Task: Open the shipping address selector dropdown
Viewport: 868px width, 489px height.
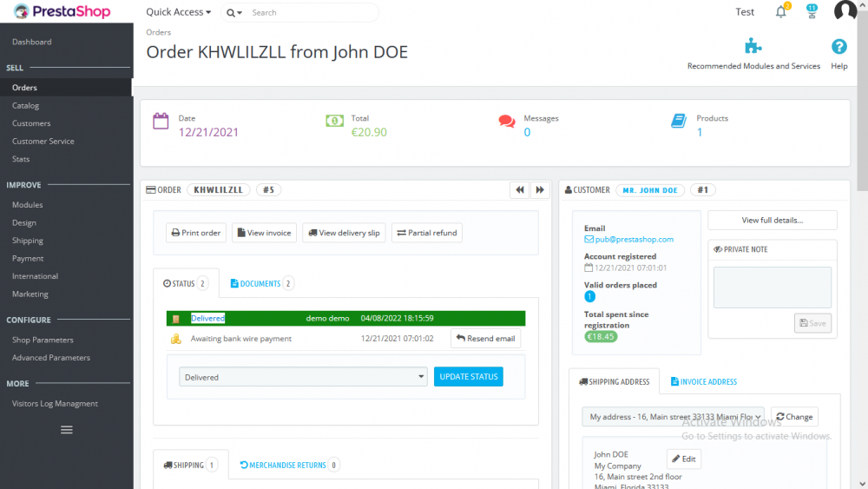Action: 673,416
